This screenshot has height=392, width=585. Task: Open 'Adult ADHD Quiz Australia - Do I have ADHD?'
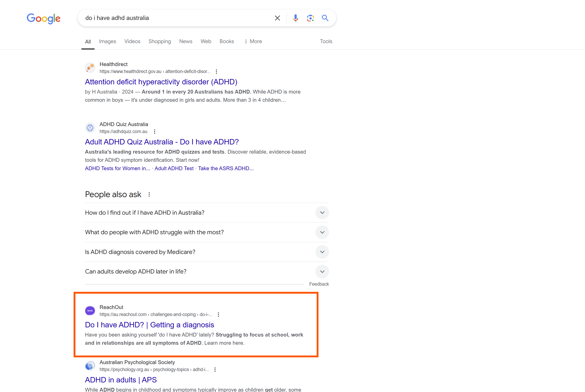tap(162, 142)
